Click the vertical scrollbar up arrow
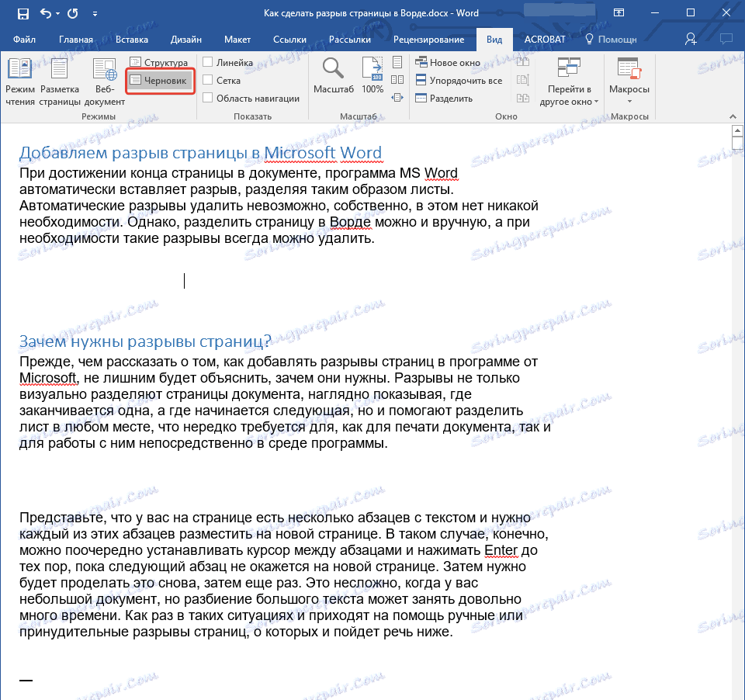 click(738, 131)
